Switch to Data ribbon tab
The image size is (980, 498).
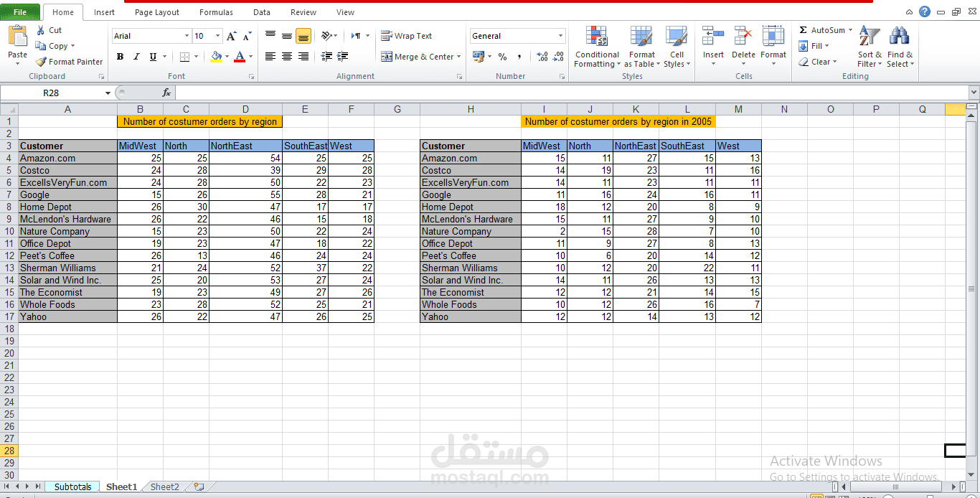(x=262, y=12)
